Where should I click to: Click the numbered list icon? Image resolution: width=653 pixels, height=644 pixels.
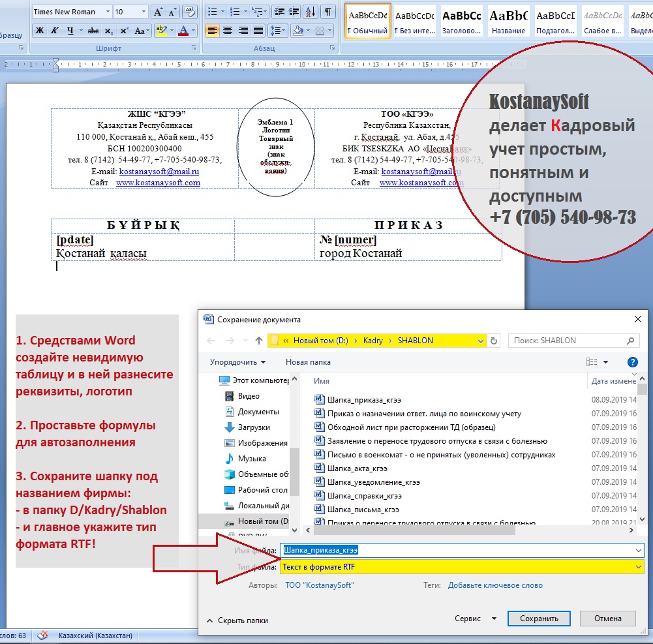[235, 12]
